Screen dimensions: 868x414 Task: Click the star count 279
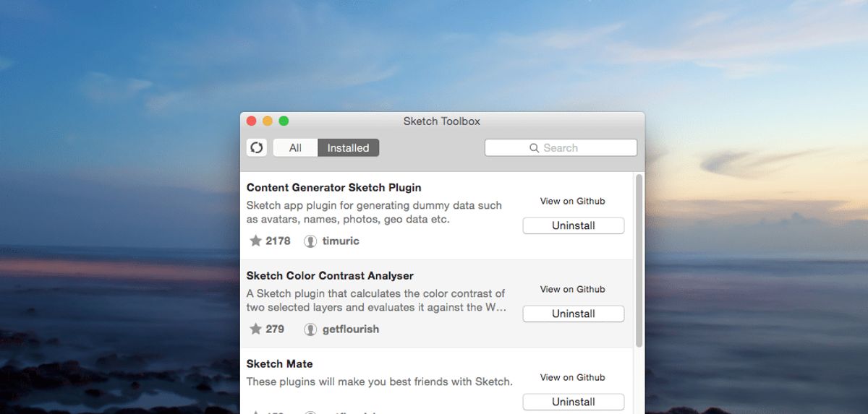tap(275, 329)
